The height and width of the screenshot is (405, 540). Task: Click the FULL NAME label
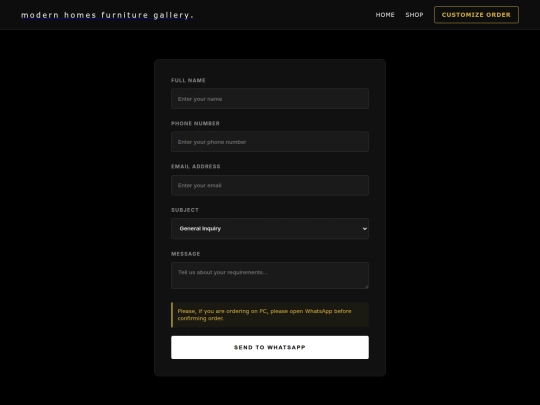(x=188, y=80)
